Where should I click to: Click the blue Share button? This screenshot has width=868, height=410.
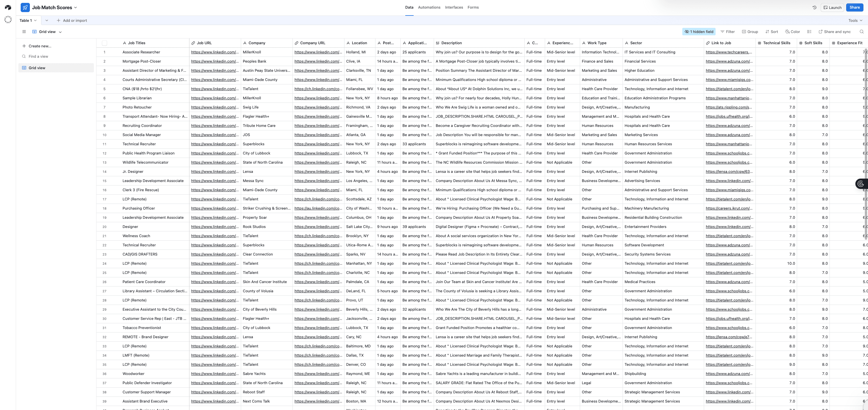tap(855, 7)
